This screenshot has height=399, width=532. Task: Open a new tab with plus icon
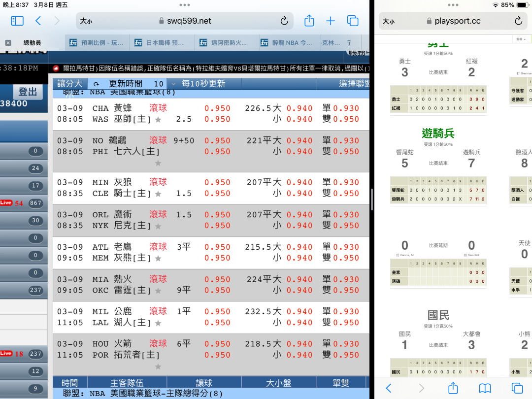tap(331, 21)
